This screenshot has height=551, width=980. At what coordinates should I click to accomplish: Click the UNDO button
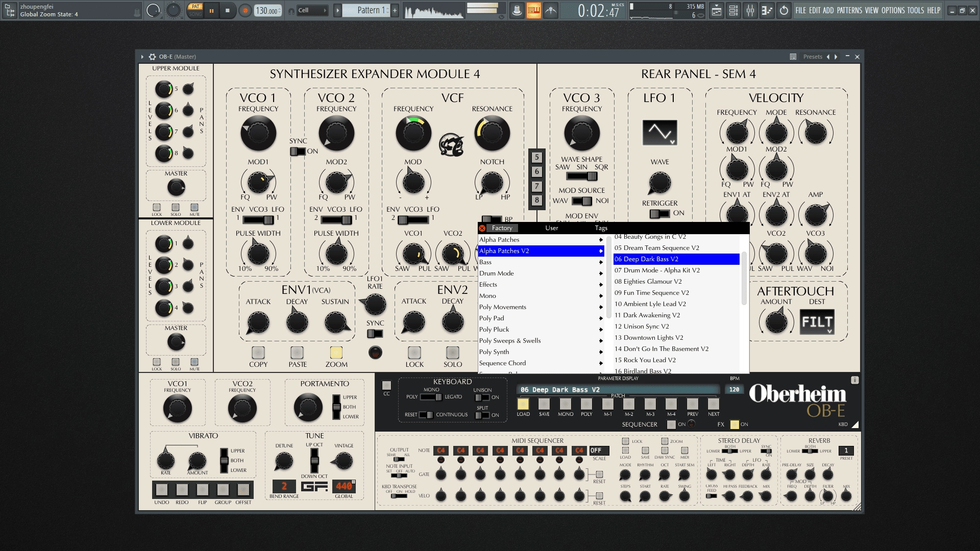tap(162, 490)
